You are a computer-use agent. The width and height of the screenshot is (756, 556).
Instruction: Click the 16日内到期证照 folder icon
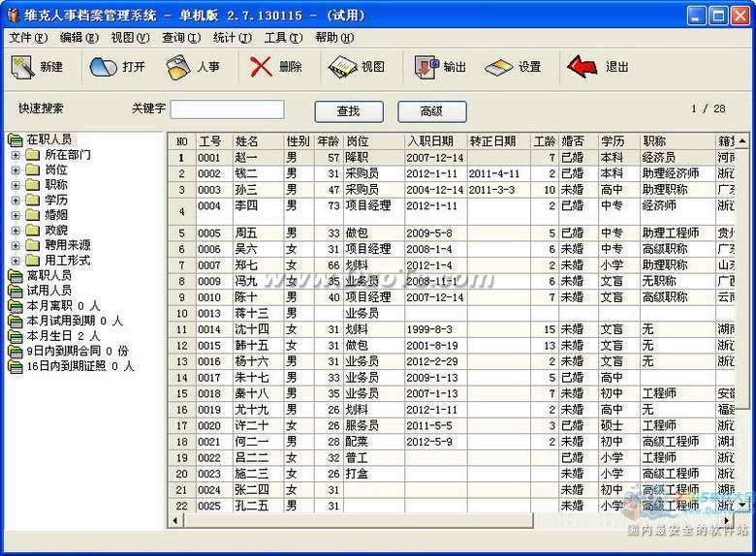pos(16,367)
